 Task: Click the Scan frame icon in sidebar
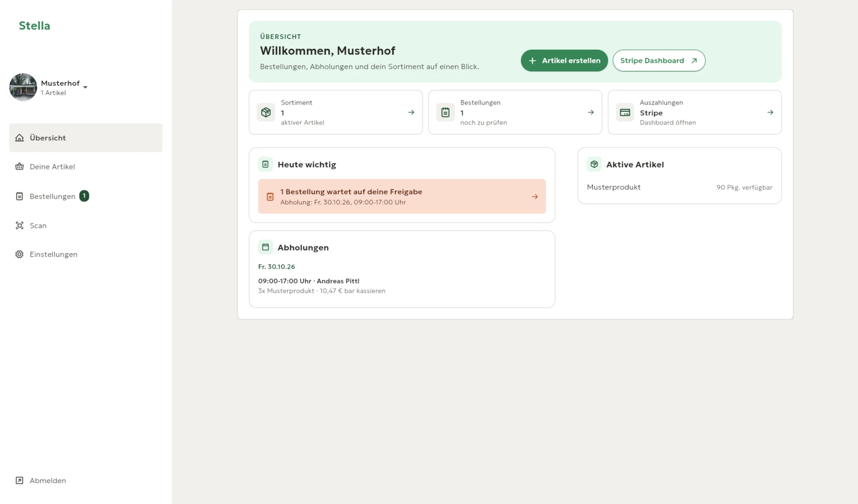[19, 226]
